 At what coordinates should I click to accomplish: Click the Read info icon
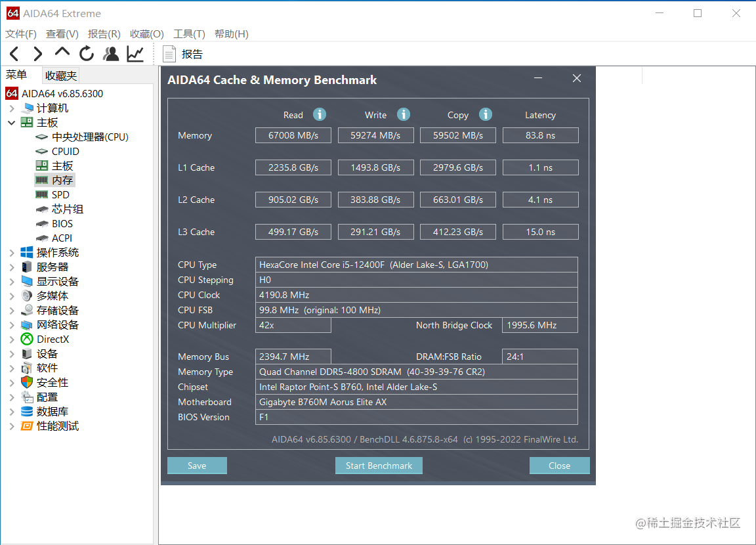click(319, 114)
